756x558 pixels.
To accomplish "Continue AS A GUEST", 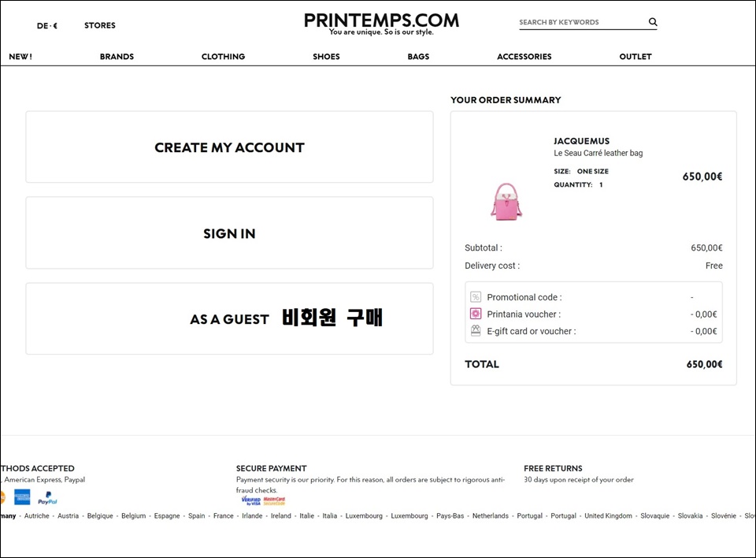I will click(x=229, y=319).
